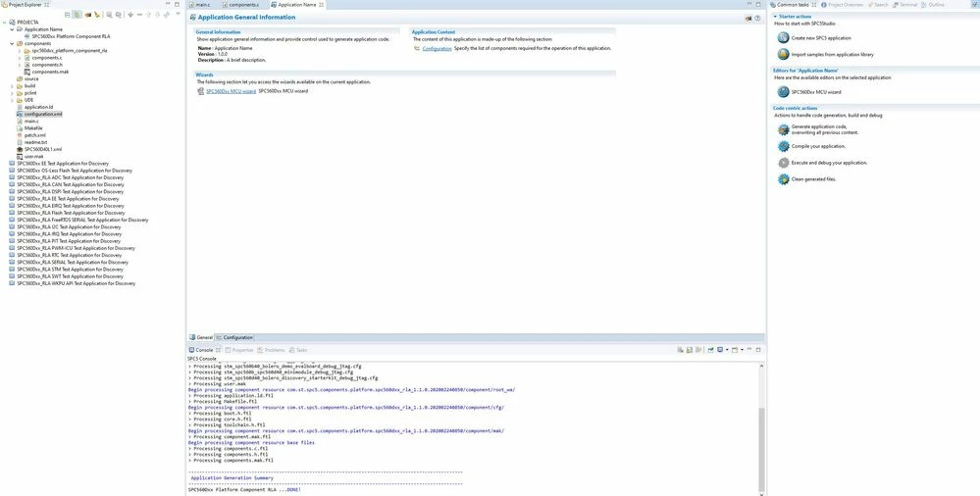Collapse the PROJECTA project node
This screenshot has height=496, width=980.
4,23
